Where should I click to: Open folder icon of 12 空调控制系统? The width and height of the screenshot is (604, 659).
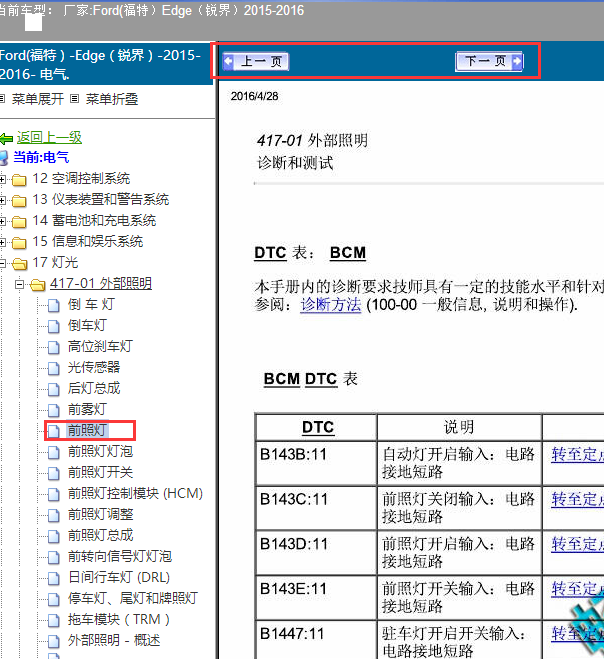click(19, 180)
